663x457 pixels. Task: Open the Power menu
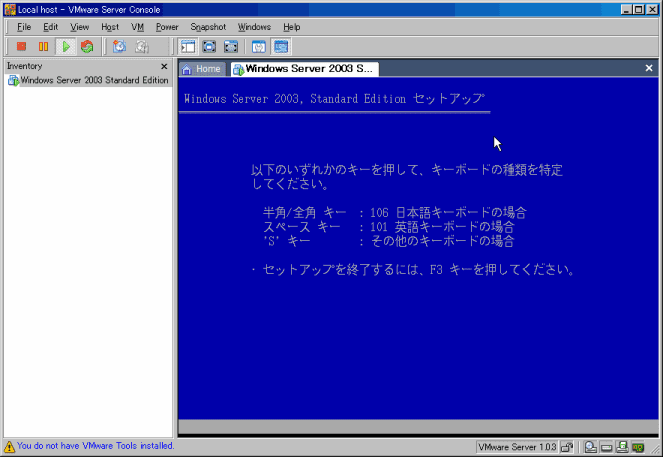tap(167, 27)
